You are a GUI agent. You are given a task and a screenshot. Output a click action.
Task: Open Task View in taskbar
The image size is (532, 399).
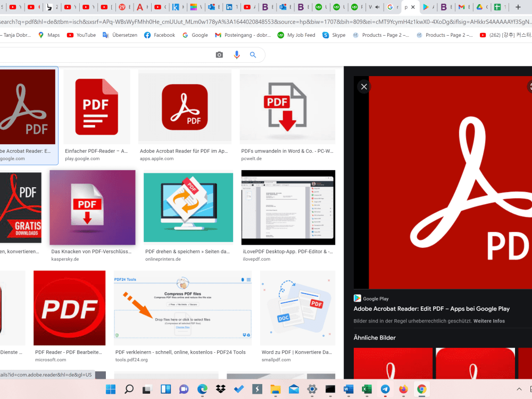pos(147,389)
